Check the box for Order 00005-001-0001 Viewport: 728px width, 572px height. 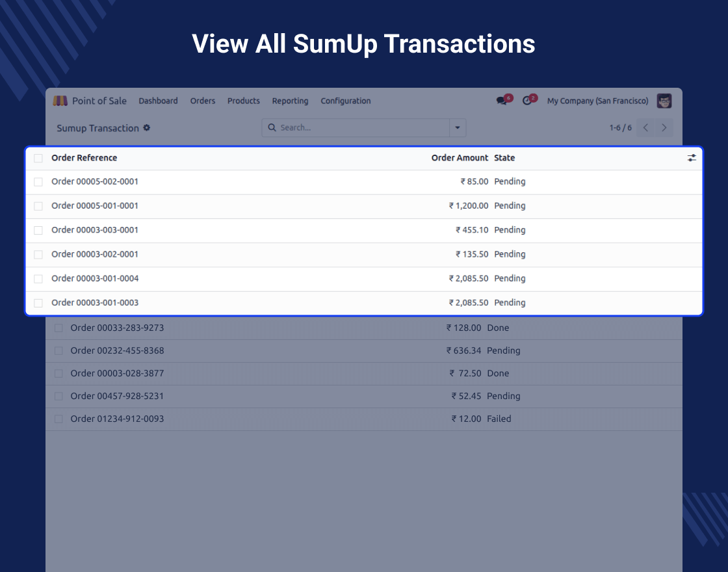[x=38, y=206]
